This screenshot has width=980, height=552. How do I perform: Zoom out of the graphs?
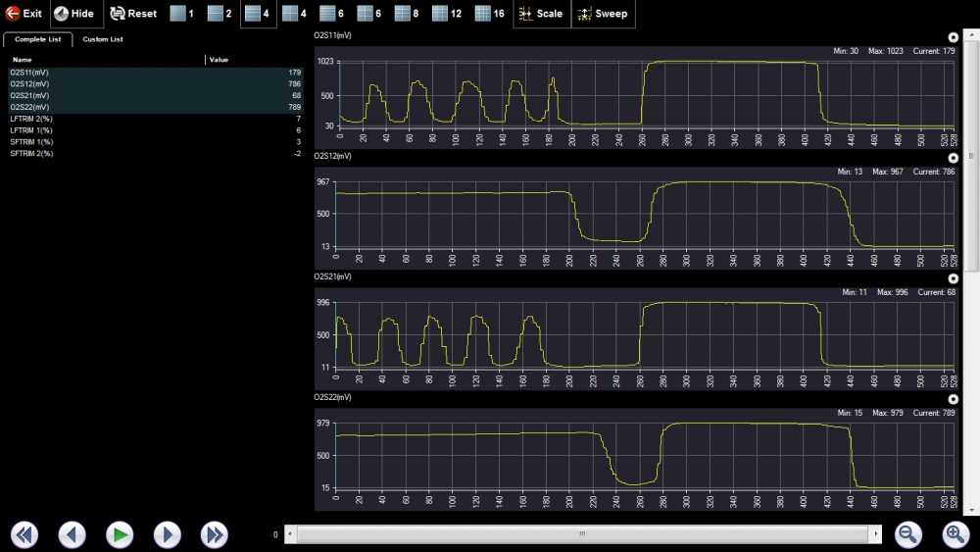pos(908,534)
